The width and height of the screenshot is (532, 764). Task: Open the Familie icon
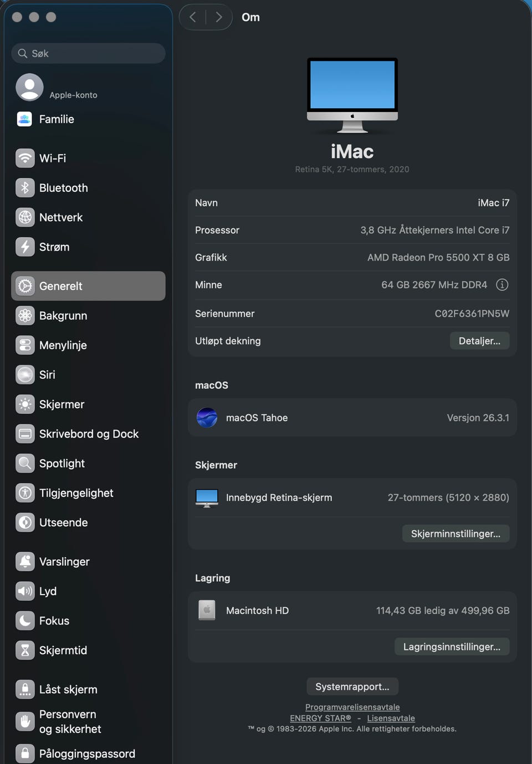point(24,119)
